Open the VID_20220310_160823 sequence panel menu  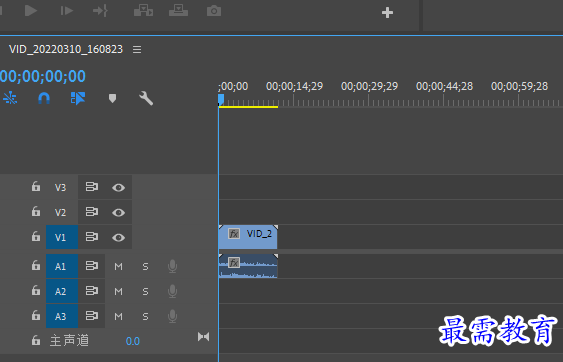[x=137, y=49]
